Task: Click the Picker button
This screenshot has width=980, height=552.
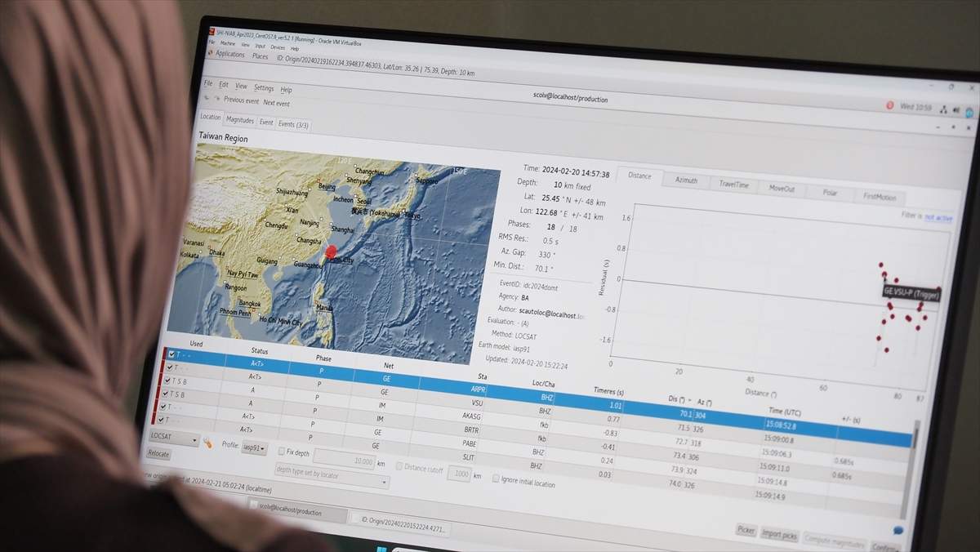Action: click(x=746, y=529)
